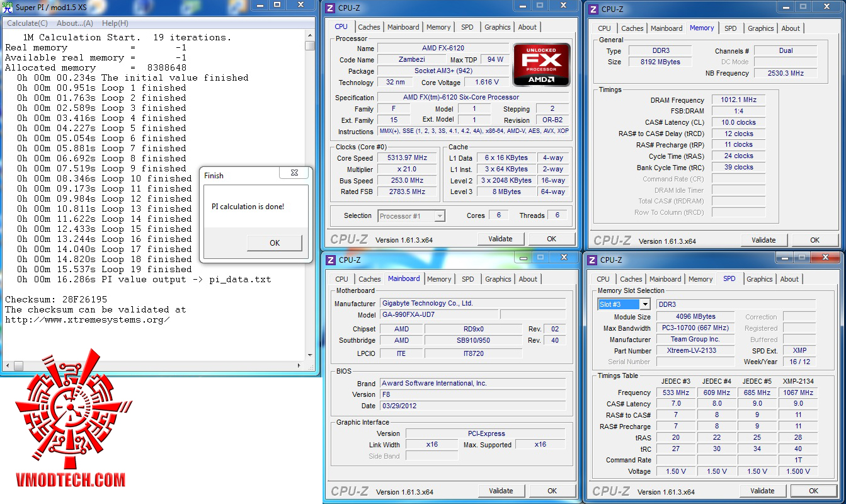Click the "AMD FX(tm)-6120 Six-Core Processor" specification field

pos(473,98)
